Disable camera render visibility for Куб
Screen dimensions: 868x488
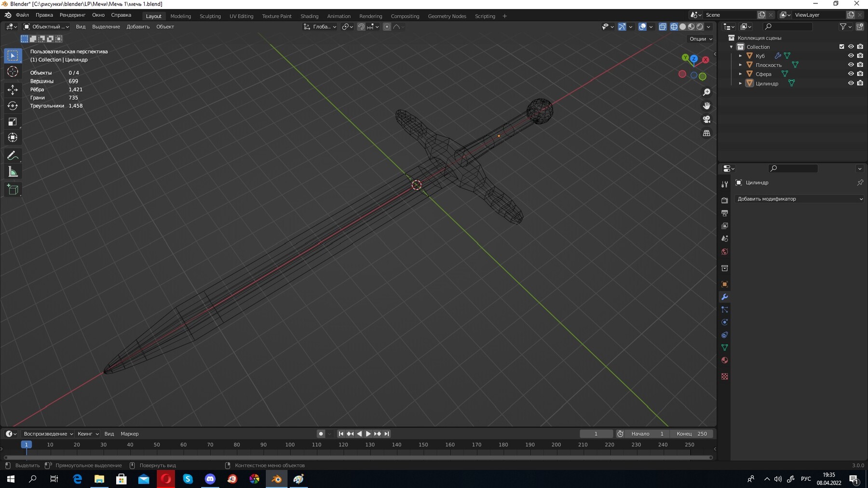pyautogui.click(x=860, y=55)
